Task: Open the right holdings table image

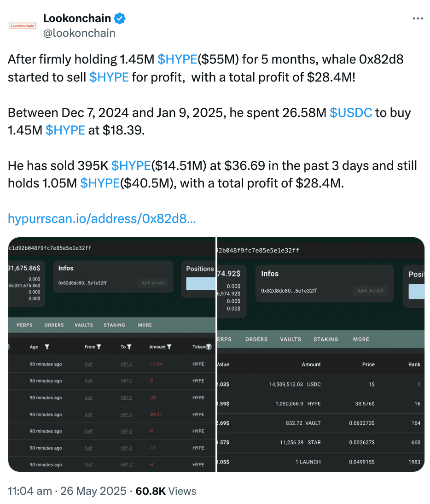Action: point(321,354)
